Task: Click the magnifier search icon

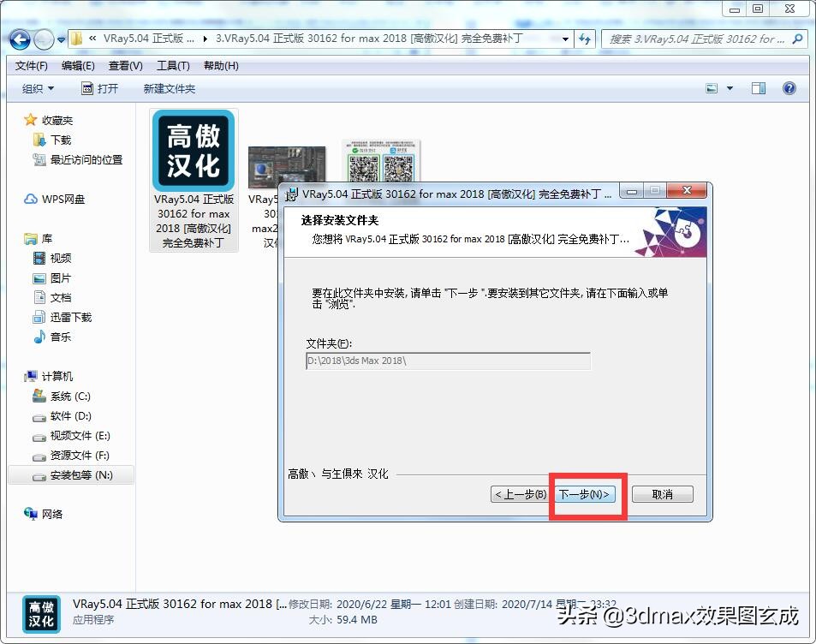Action: tap(797, 39)
